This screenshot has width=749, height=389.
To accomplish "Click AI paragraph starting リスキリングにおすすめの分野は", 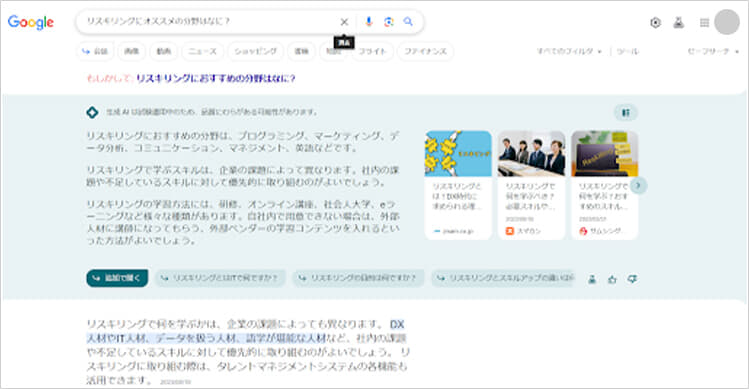I will (x=243, y=142).
